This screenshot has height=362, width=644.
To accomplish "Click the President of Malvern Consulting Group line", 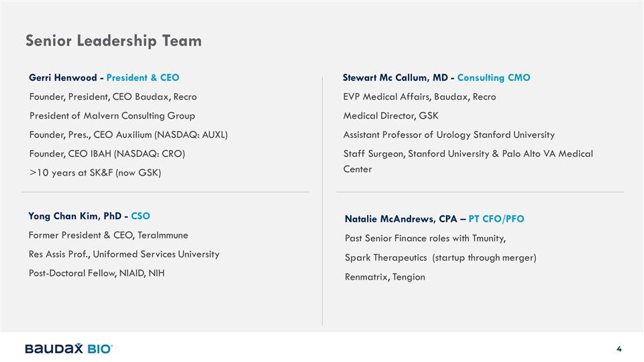I will coord(112,116).
